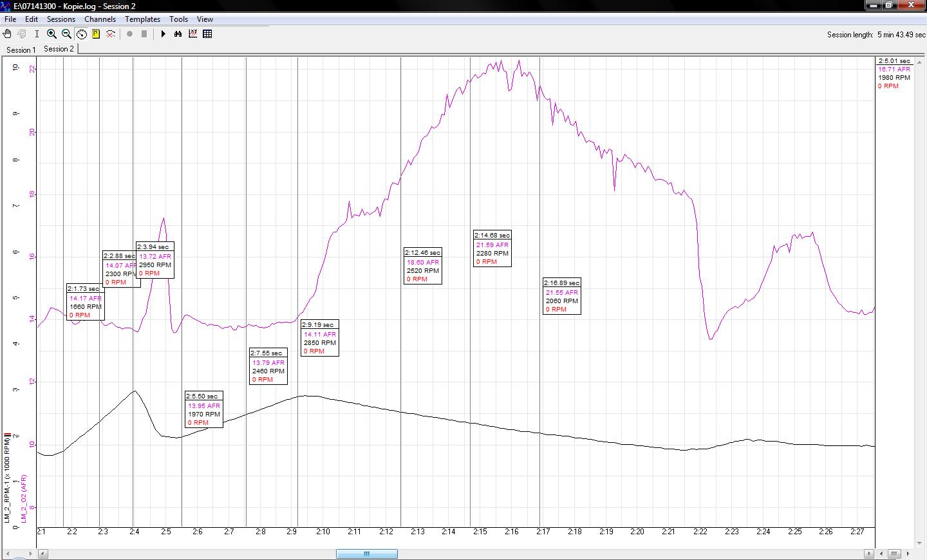The width and height of the screenshot is (927, 560).
Task: Click the horizontal scrollbar thumb
Action: click(366, 554)
